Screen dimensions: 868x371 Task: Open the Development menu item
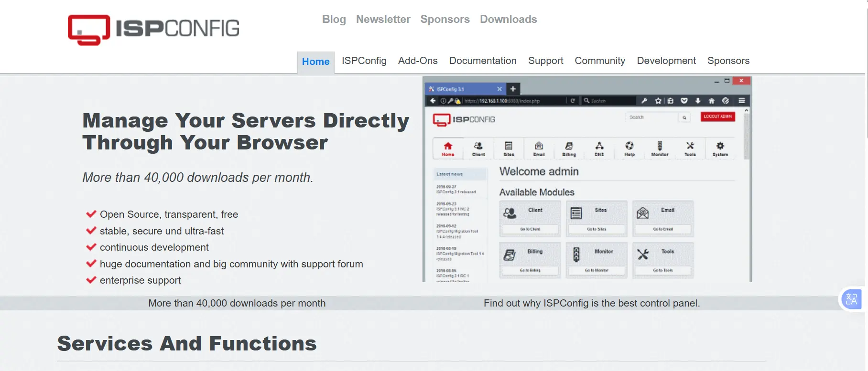[x=666, y=61]
